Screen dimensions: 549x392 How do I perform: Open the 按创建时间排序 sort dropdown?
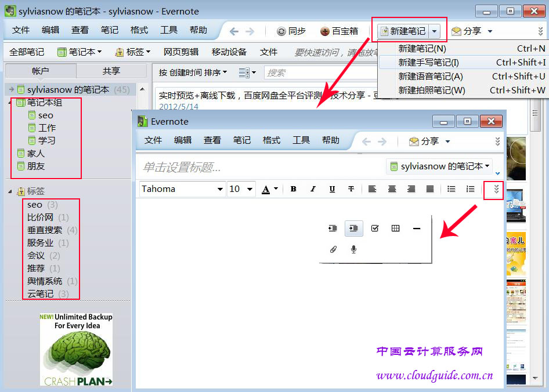coord(193,72)
